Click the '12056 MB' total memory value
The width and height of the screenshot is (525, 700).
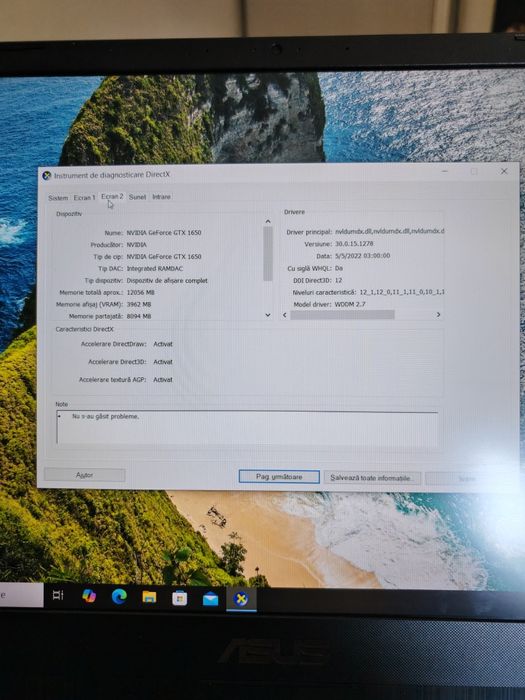click(x=141, y=293)
